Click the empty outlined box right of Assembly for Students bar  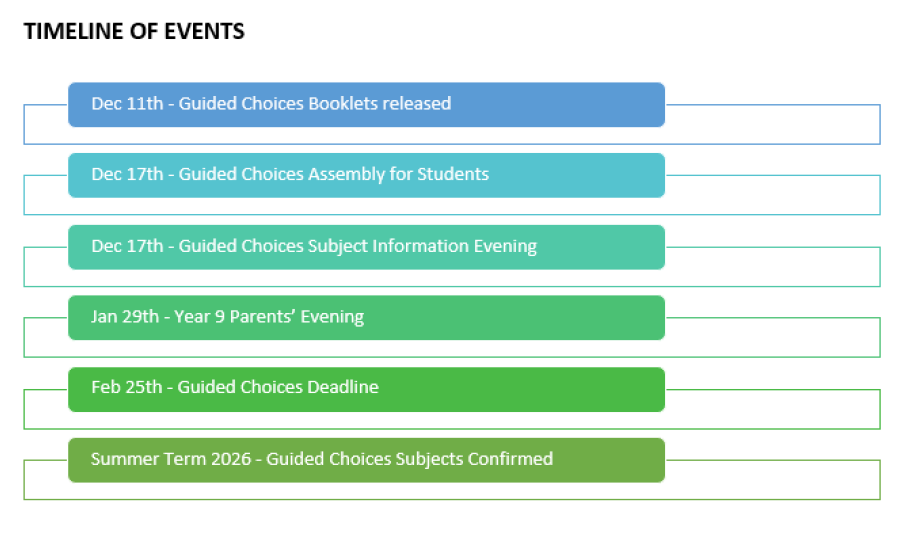[x=772, y=195]
